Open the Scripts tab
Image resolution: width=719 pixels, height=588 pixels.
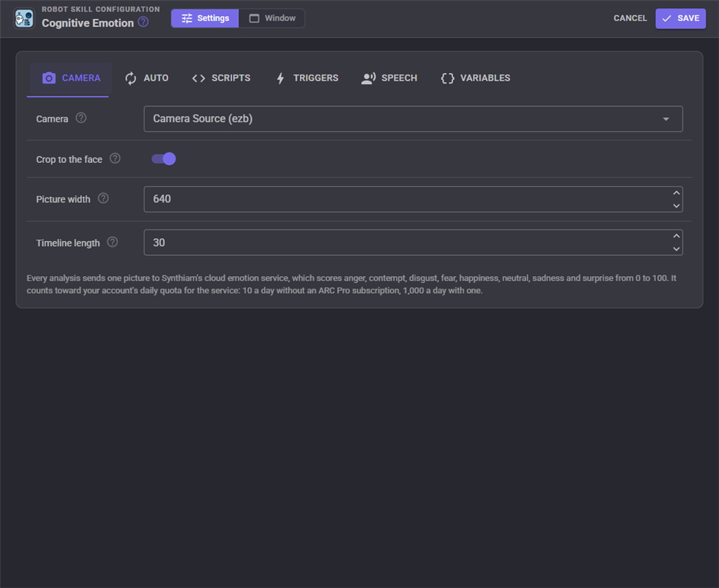coord(221,78)
